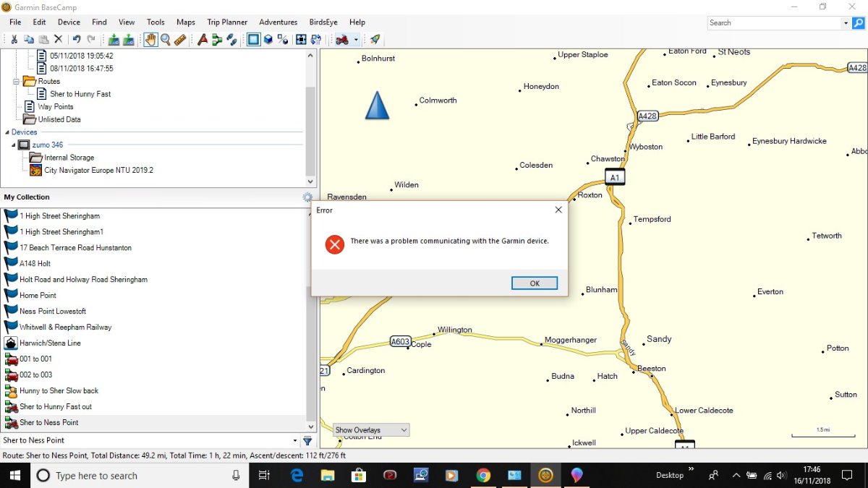Select the Unlisted Data folder
868x488 pixels.
(x=59, y=119)
